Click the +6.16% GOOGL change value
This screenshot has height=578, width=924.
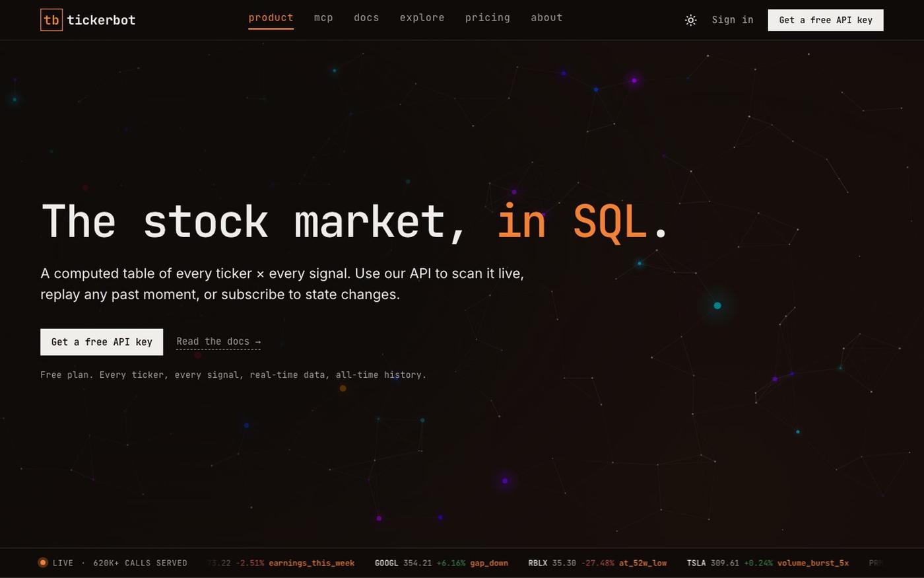tap(451, 563)
